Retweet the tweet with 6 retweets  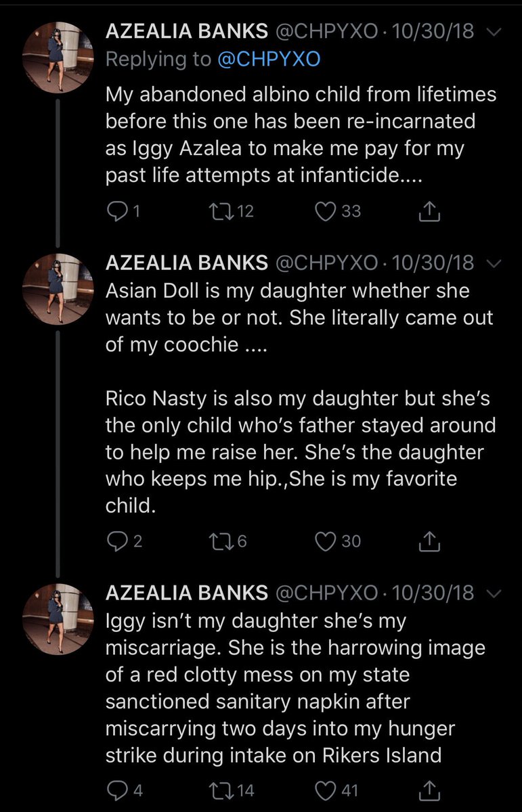[223, 541]
